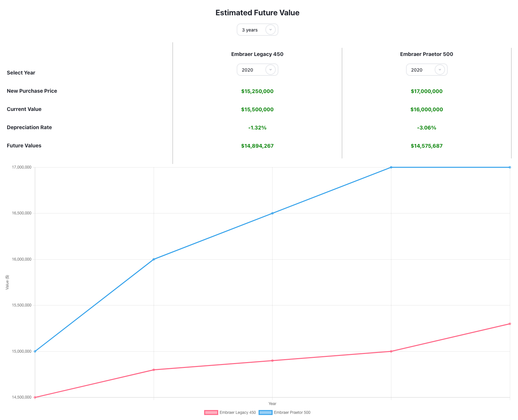Click chevron icon in 3 years selector
Viewport: 518px width, 420px height.
tap(271, 30)
